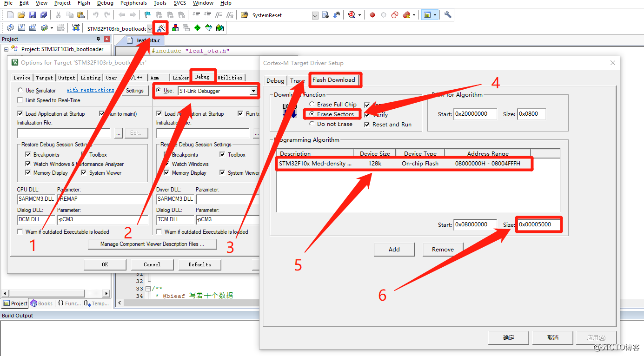
Task: Click the Configuration wrench icon
Action: click(x=448, y=15)
